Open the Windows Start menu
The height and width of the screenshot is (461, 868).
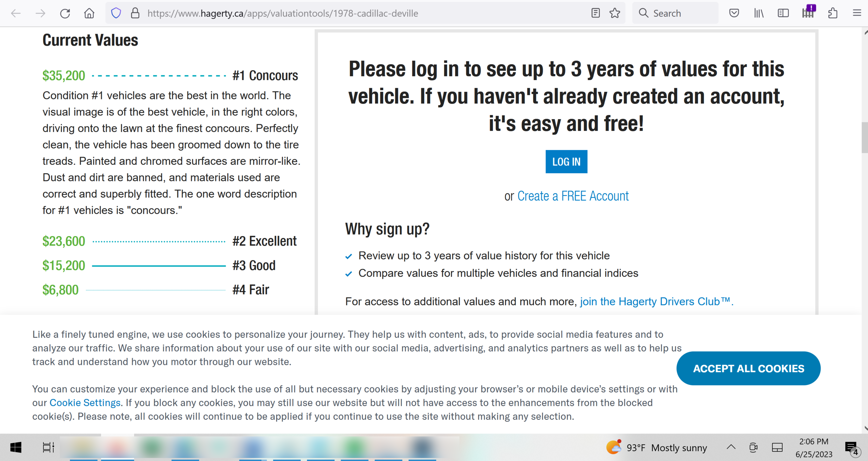16,447
